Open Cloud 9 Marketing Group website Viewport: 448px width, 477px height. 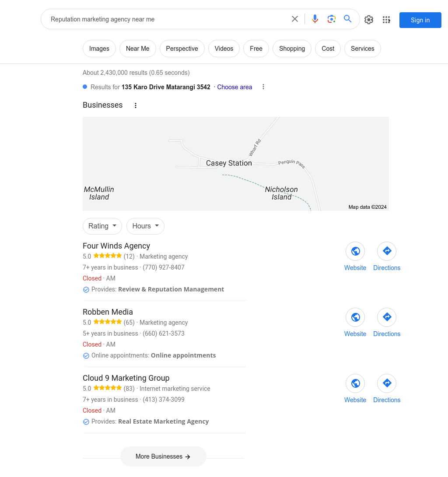[x=355, y=383]
